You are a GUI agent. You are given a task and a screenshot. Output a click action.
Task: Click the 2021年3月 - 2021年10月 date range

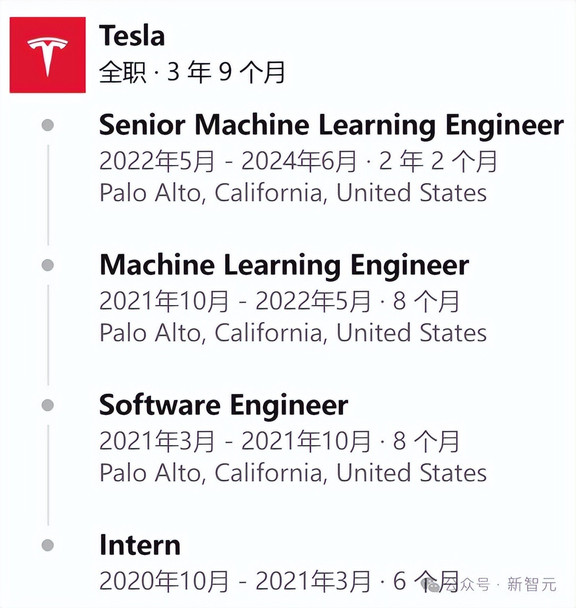(235, 441)
